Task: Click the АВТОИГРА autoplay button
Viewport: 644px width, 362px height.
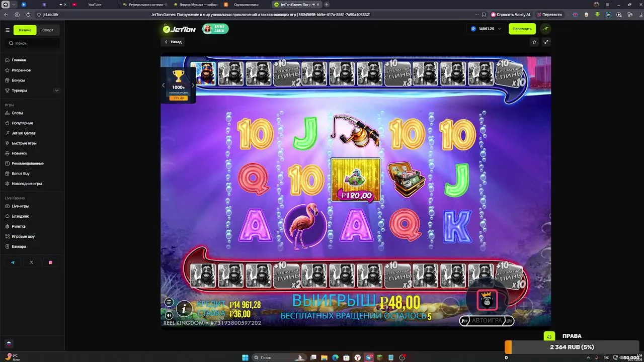Action: click(x=487, y=320)
